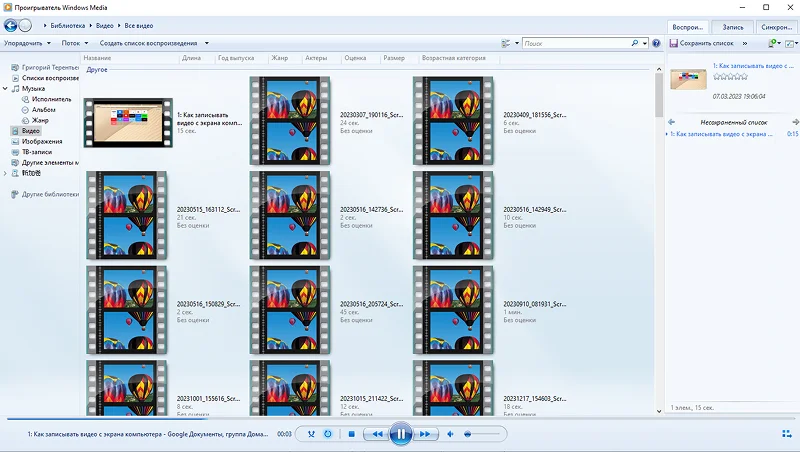Switch to the Запись tab
Image resolution: width=800 pixels, height=452 pixels.
(x=733, y=27)
